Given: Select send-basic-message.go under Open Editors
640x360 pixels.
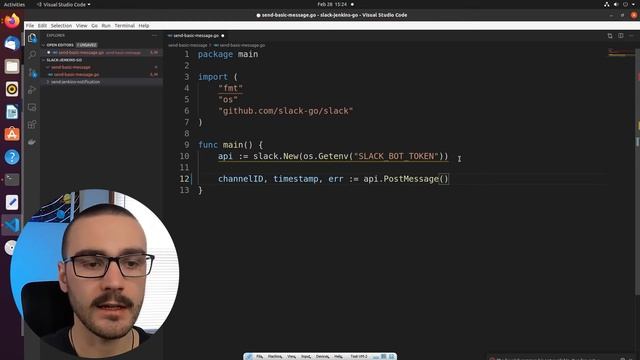Looking at the screenshot, I should (102, 53).
